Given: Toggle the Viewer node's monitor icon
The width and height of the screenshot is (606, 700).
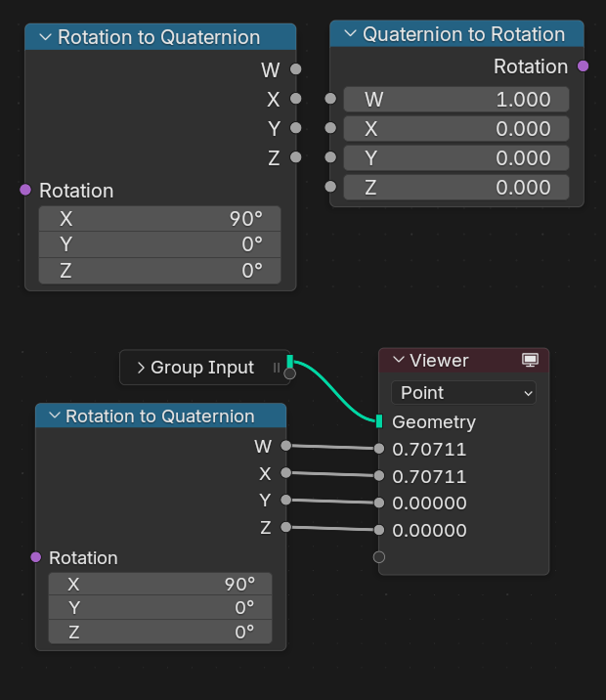Looking at the screenshot, I should [x=531, y=361].
